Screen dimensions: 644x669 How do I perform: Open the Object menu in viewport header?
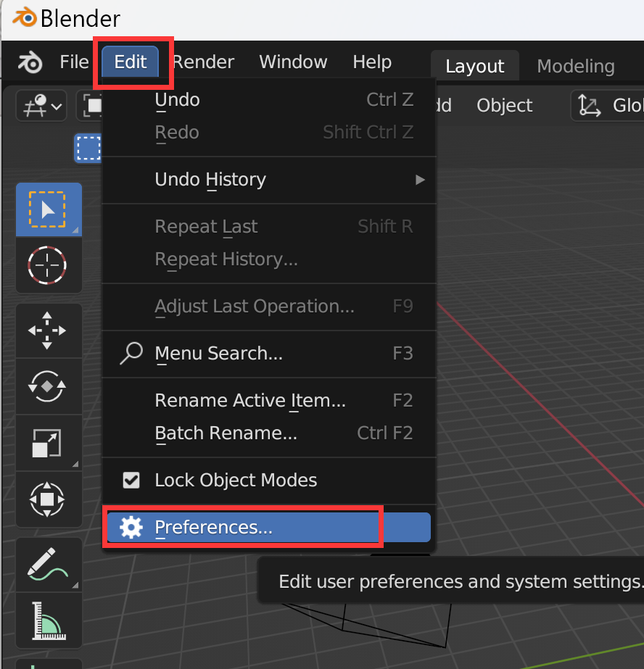click(504, 106)
